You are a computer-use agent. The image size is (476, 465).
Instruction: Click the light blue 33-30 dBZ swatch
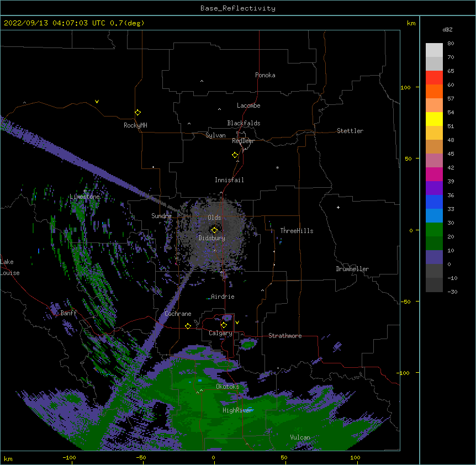point(434,216)
